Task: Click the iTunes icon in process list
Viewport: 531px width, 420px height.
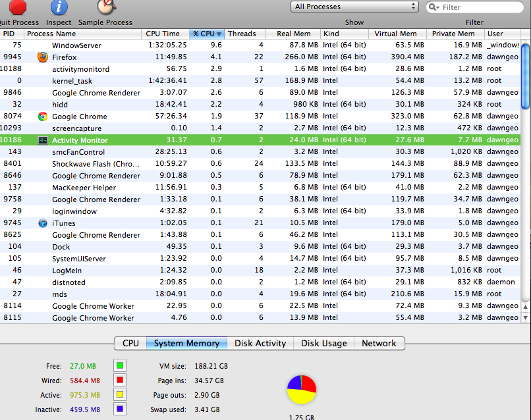Action: (43, 223)
